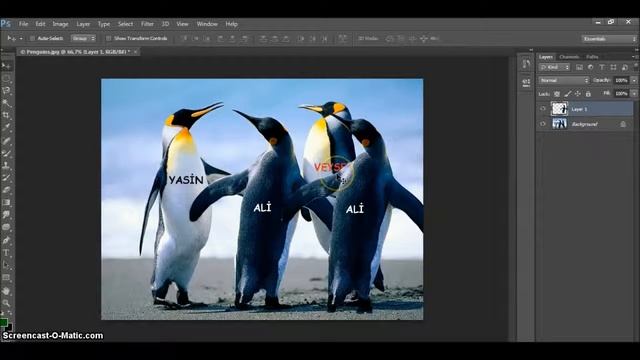The height and width of the screenshot is (360, 640).
Task: Select the Background layer thumbnail
Action: 559,124
